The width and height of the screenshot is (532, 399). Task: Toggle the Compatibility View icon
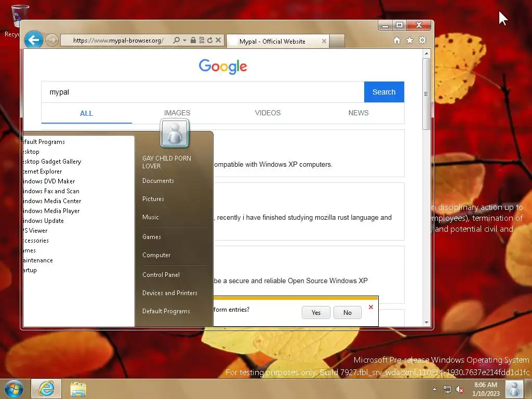202,40
